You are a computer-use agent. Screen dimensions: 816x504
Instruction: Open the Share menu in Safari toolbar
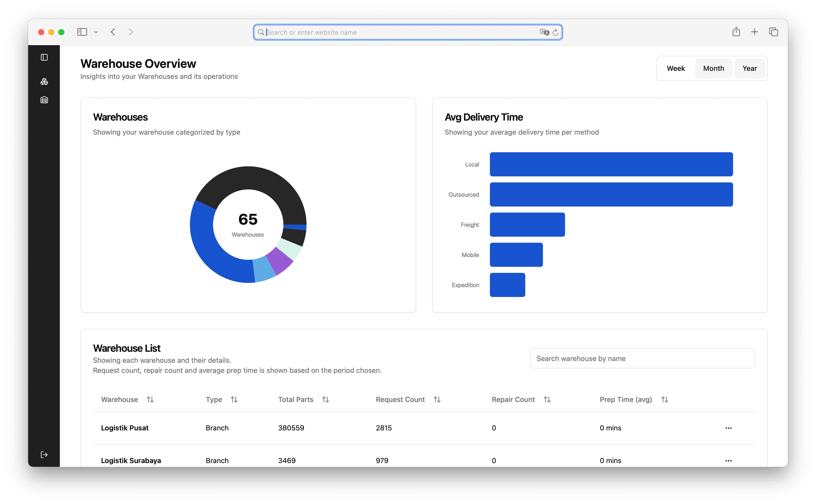(736, 32)
